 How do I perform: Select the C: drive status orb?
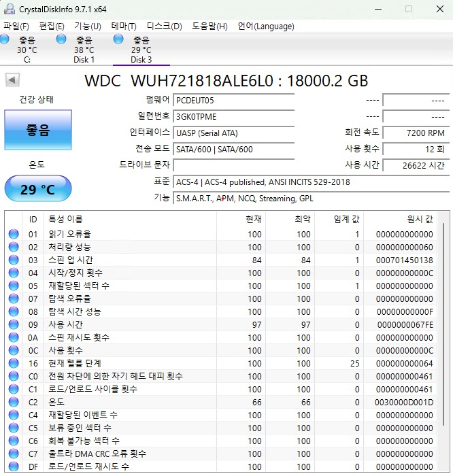click(x=5, y=39)
